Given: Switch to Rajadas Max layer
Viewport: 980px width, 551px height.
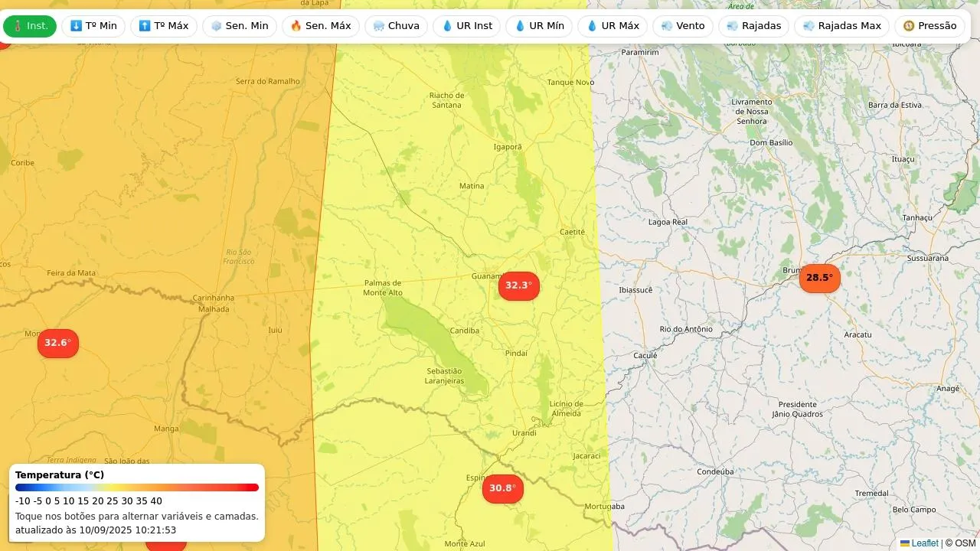Looking at the screenshot, I should coord(842,26).
